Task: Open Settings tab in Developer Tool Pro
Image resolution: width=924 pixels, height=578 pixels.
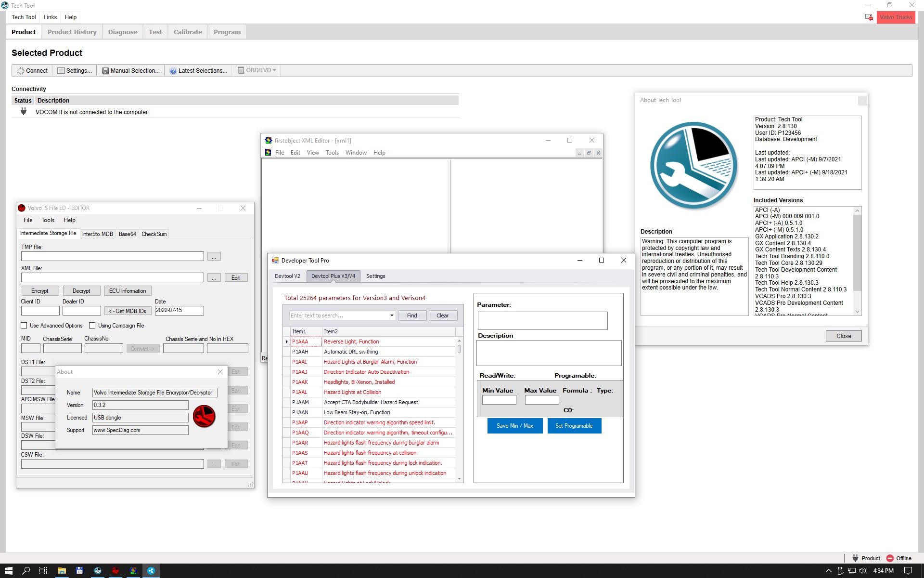Action: tap(375, 276)
